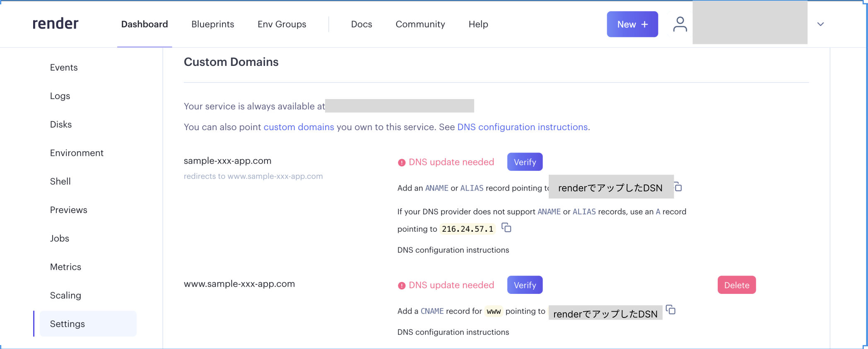Screen dimensions: 868x349
Task: Verify the www.sample-xxx-app.com domain
Action: (x=525, y=285)
